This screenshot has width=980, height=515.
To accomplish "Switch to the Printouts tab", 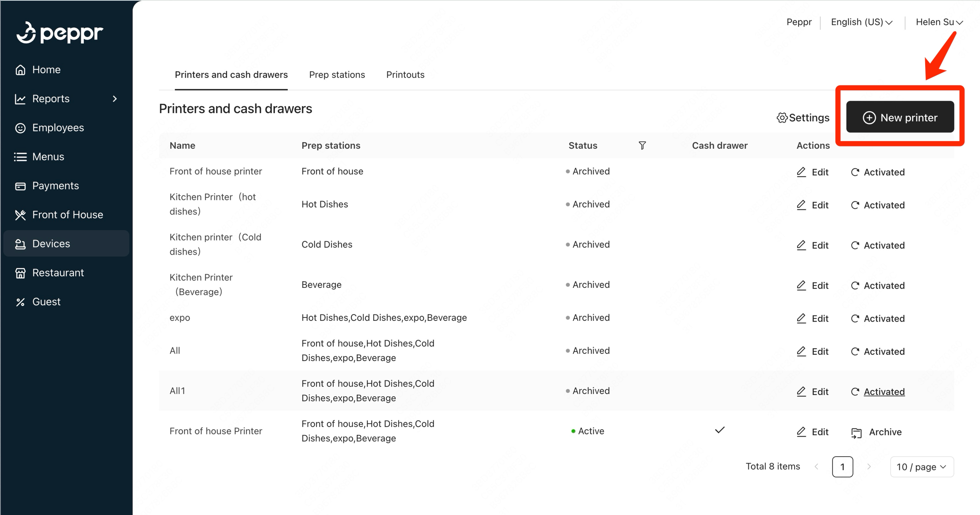I will pos(405,75).
